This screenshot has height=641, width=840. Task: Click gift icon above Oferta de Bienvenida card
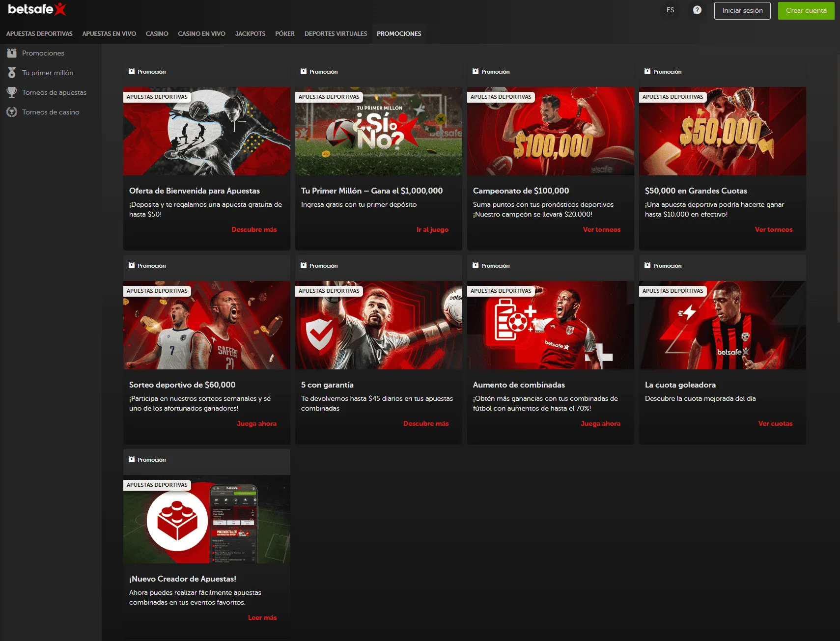point(132,72)
